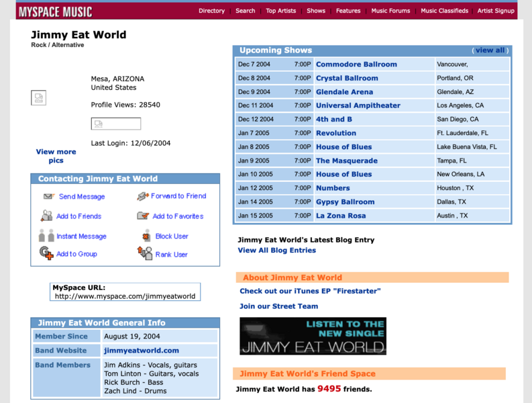The height and width of the screenshot is (403, 532).
Task: Click the August 19, 2004 member-since value
Action: [131, 337]
